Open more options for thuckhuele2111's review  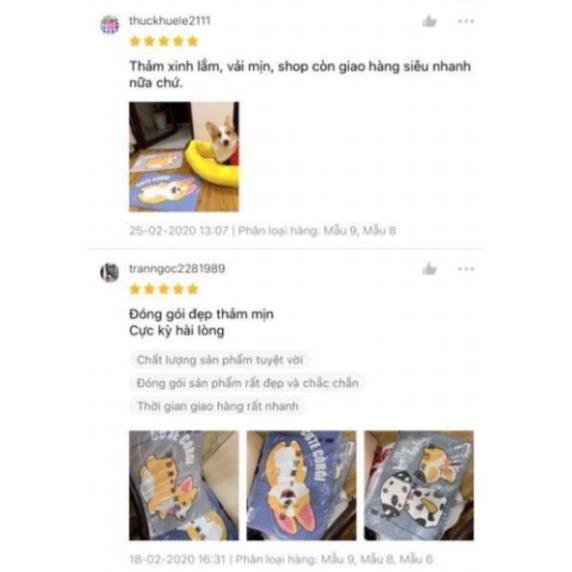click(466, 21)
